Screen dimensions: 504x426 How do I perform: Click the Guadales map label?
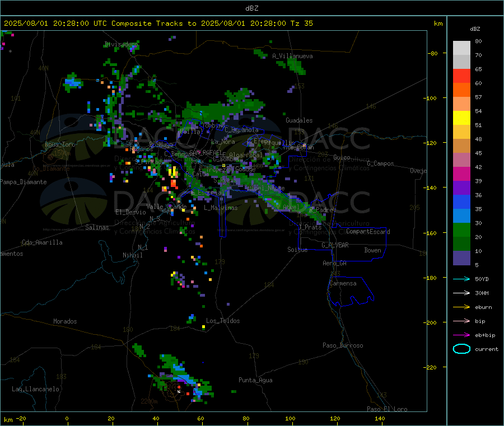point(299,120)
